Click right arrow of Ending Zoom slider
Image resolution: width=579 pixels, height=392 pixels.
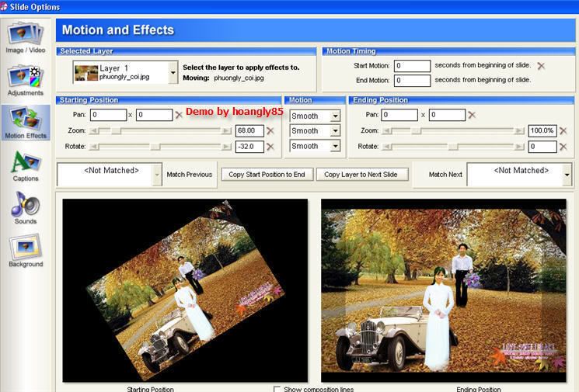[519, 131]
